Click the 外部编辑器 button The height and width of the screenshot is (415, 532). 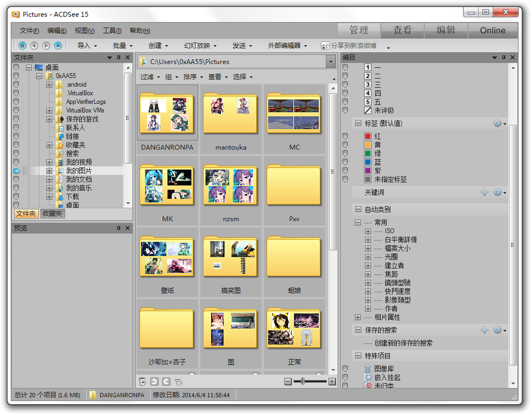[288, 45]
